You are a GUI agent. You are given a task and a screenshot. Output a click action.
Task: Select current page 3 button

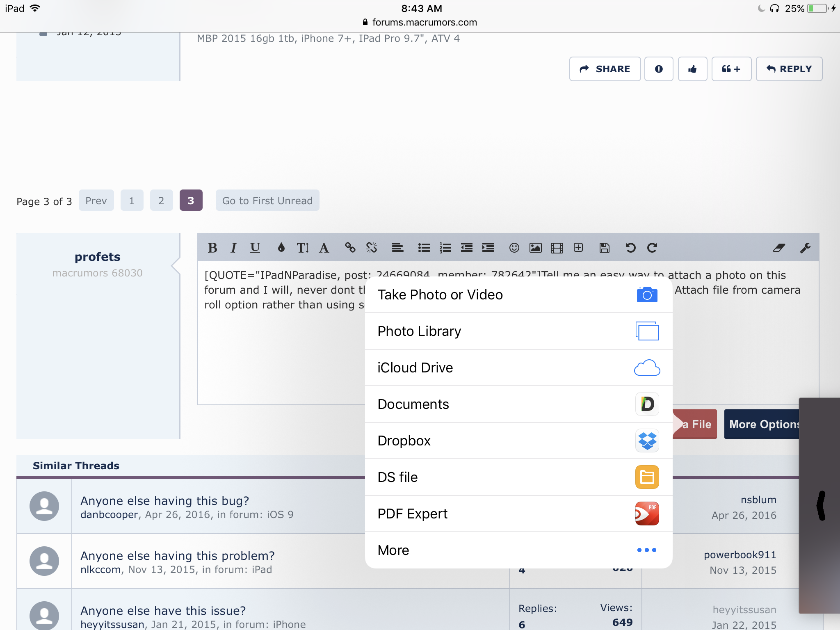[191, 201]
